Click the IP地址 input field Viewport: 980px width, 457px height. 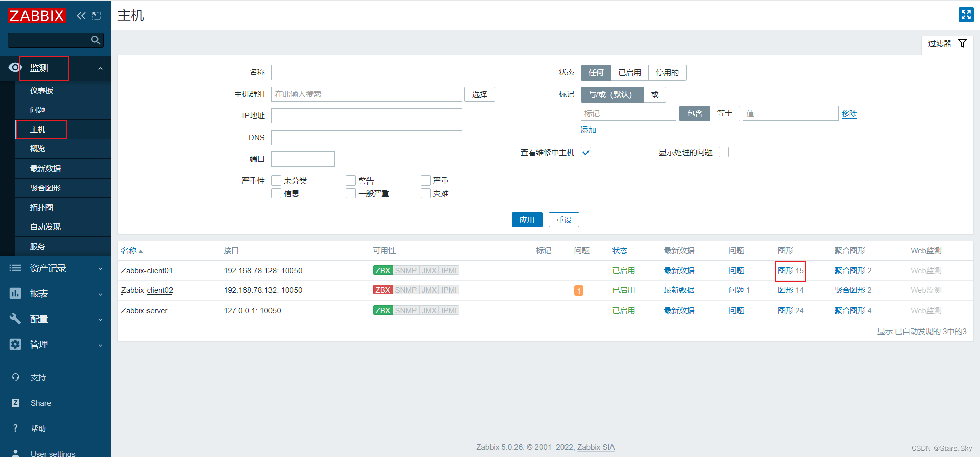366,116
